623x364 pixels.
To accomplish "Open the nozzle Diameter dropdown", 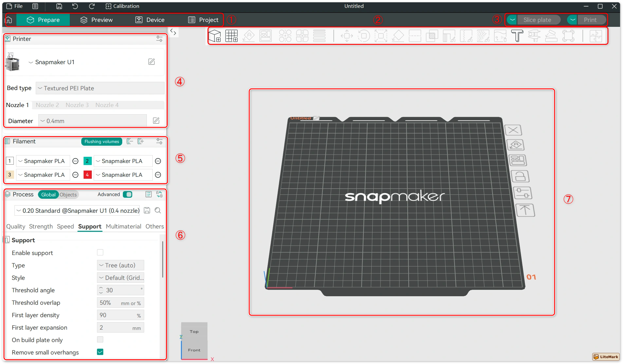I will click(x=92, y=121).
